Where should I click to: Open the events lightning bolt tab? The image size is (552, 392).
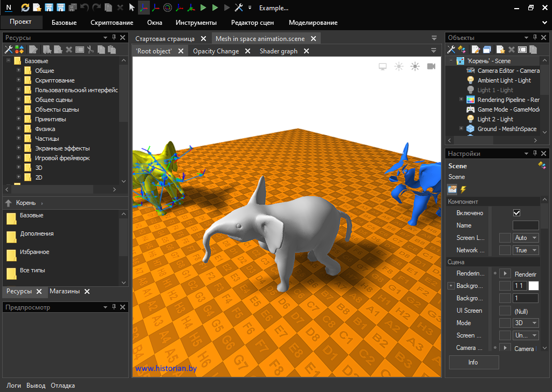coord(463,189)
